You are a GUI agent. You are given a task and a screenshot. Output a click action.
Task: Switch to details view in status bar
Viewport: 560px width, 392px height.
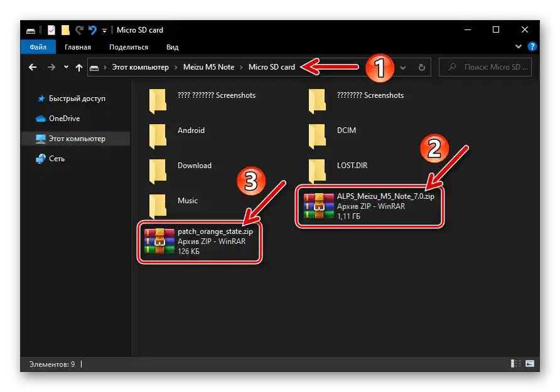(515, 364)
